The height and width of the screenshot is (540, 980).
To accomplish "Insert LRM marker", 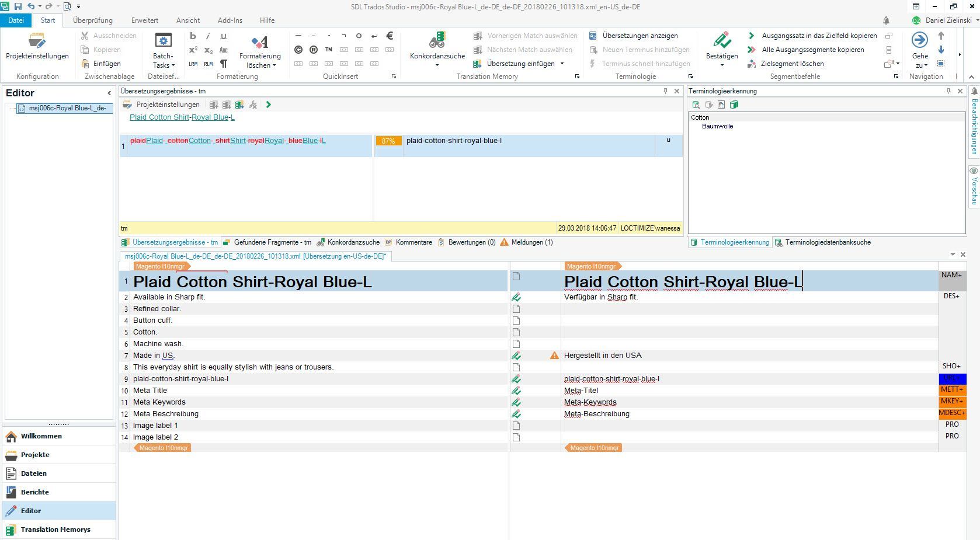I will point(193,64).
